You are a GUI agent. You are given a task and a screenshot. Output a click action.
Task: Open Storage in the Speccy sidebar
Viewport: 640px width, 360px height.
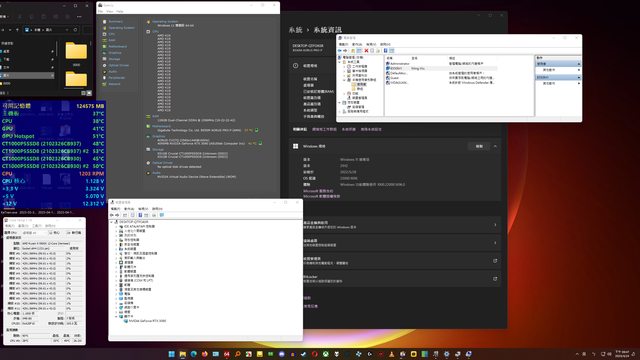click(114, 59)
